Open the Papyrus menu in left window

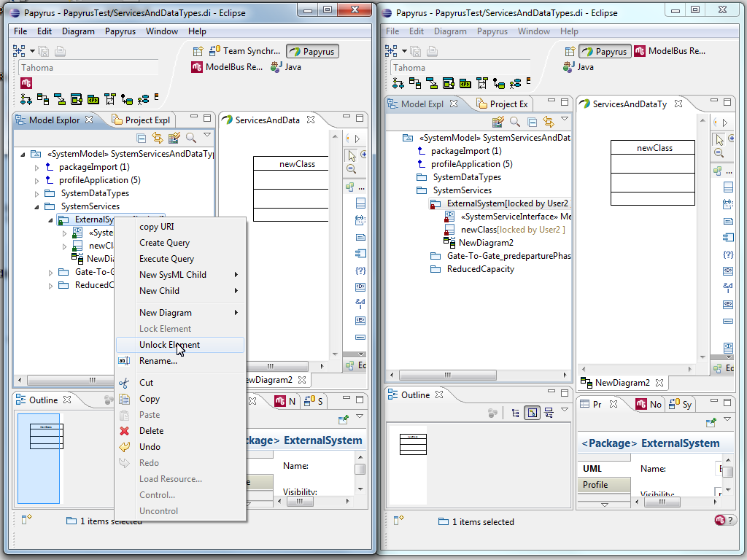click(x=120, y=31)
